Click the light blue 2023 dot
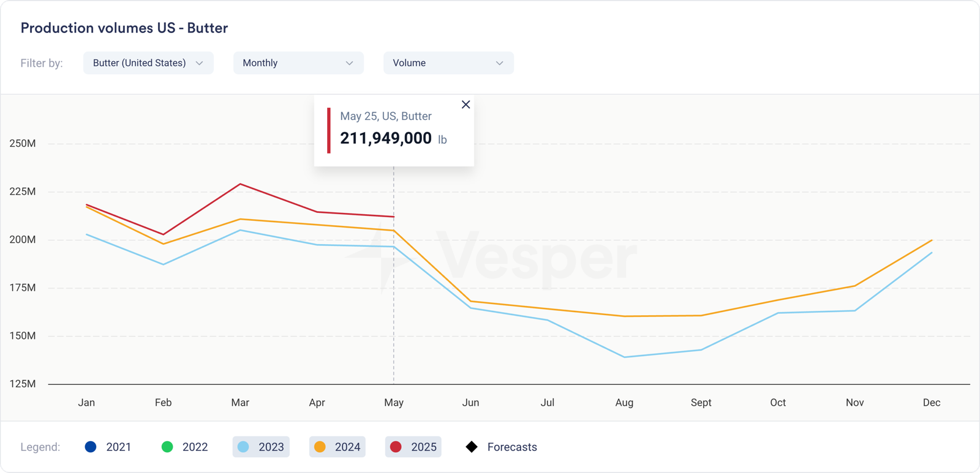980x473 pixels. (x=243, y=447)
